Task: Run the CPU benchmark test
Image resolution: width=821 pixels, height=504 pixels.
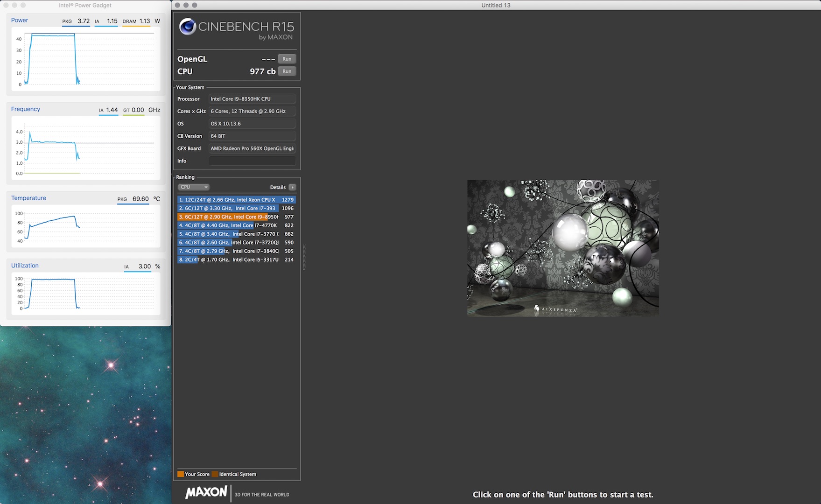Action: pyautogui.click(x=287, y=71)
